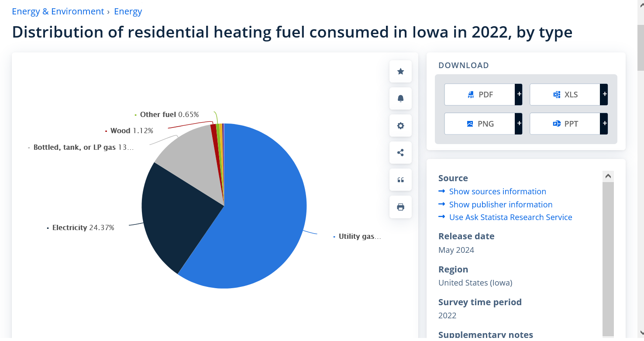This screenshot has width=644, height=341.
Task: Expand plus next to PPT download
Action: tap(604, 124)
